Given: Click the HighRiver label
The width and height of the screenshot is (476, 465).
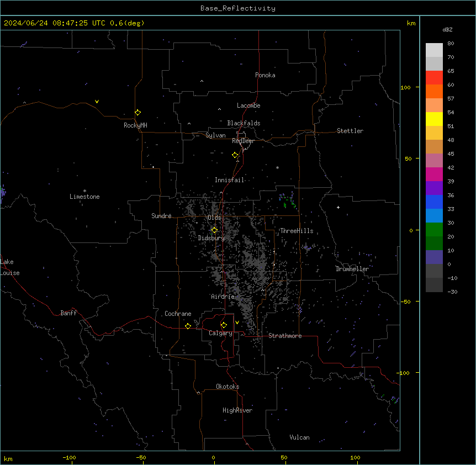Looking at the screenshot, I should 237,410.
